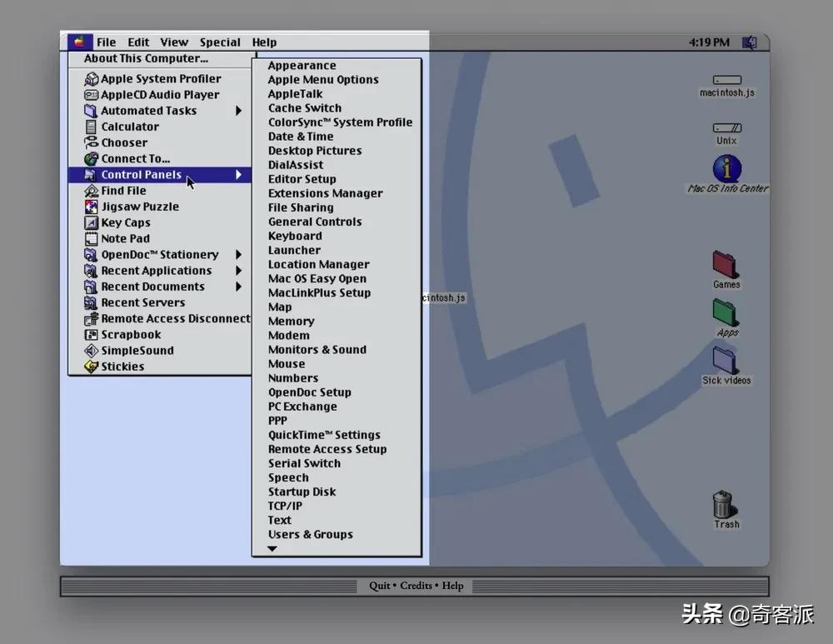Click the Recent Applications folder icon
The height and width of the screenshot is (644, 833).
91,271
